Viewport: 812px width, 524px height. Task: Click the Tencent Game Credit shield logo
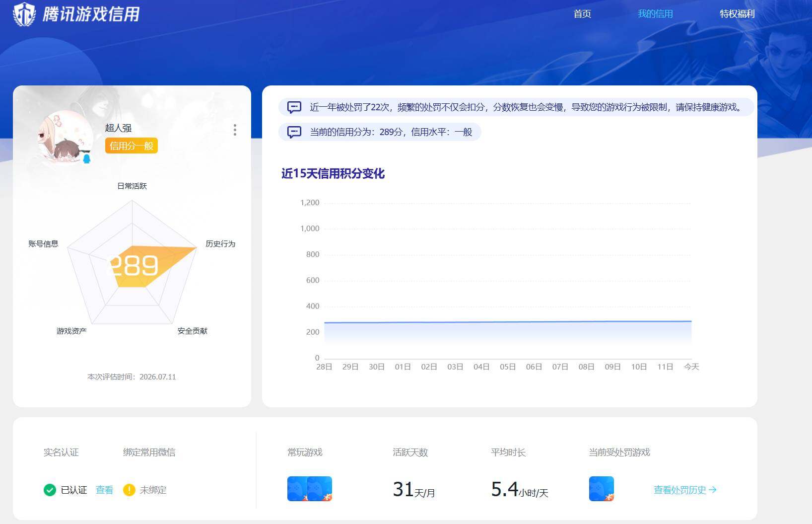(x=24, y=13)
